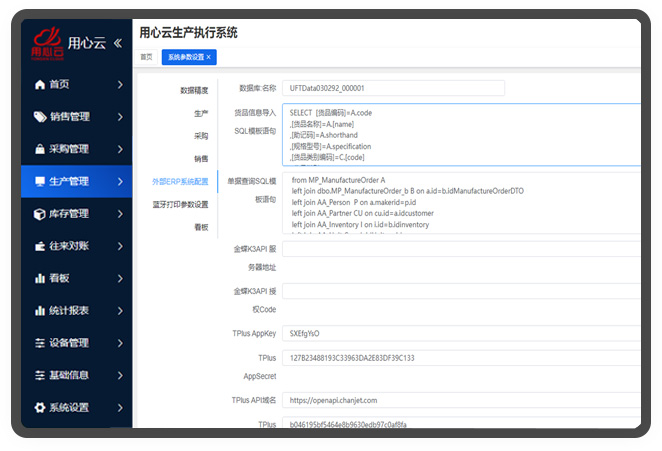Screen dimensions: 662x451
Task: Click the bar chart icon beside 统计报表
Action: 40,311
